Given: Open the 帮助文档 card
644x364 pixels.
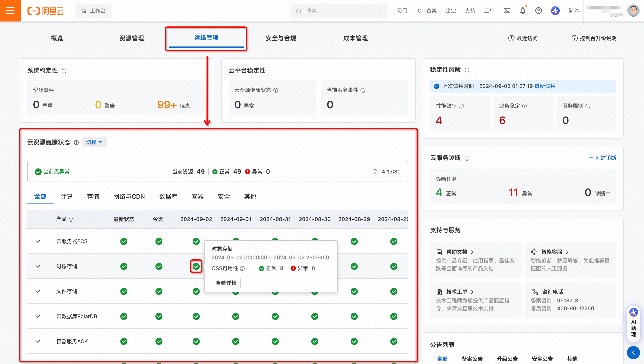Looking at the screenshot, I should coord(476,260).
